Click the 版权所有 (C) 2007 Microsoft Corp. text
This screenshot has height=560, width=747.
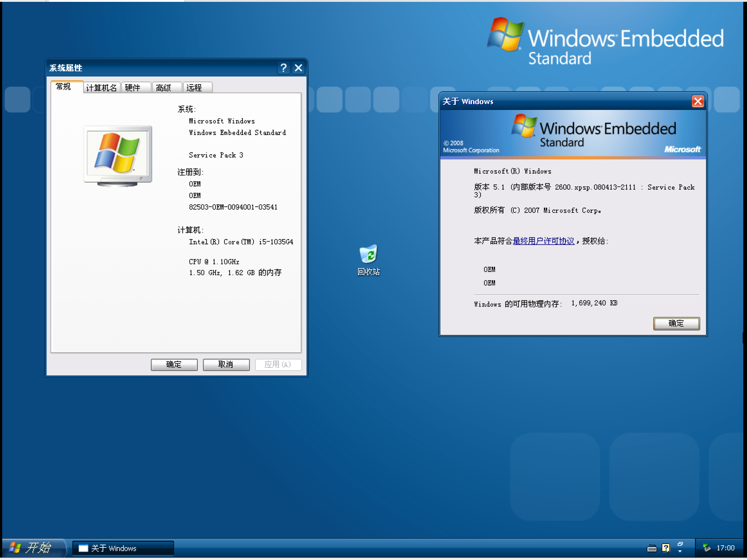tap(537, 210)
